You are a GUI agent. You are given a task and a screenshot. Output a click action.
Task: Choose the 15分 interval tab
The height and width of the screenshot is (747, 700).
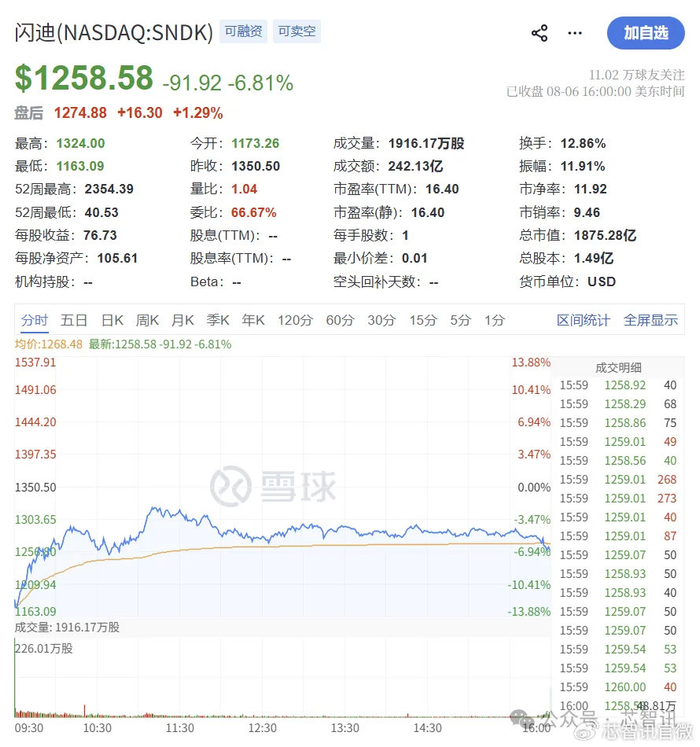coord(423,320)
